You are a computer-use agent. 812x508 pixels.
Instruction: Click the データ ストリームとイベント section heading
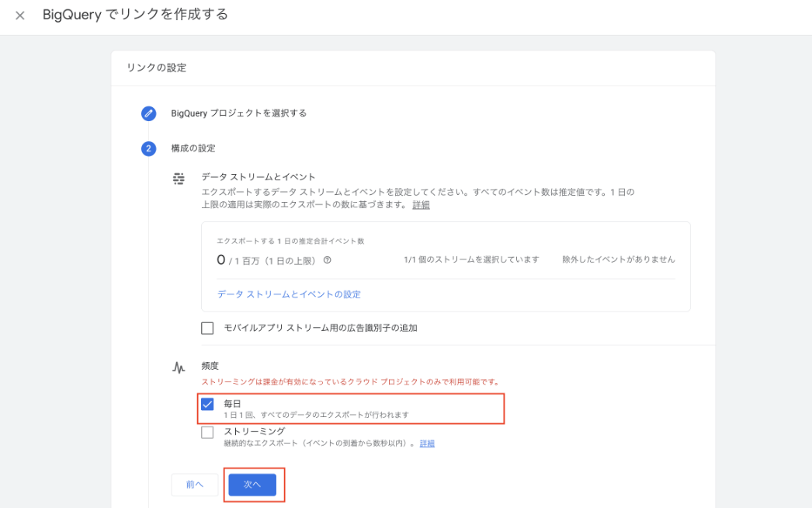click(x=259, y=177)
